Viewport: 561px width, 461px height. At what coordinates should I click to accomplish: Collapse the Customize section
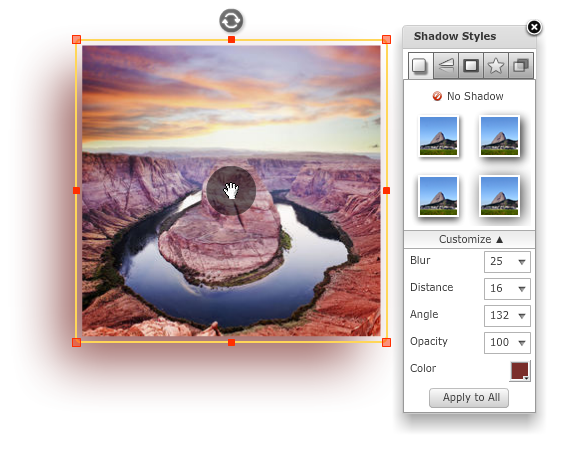tap(470, 239)
